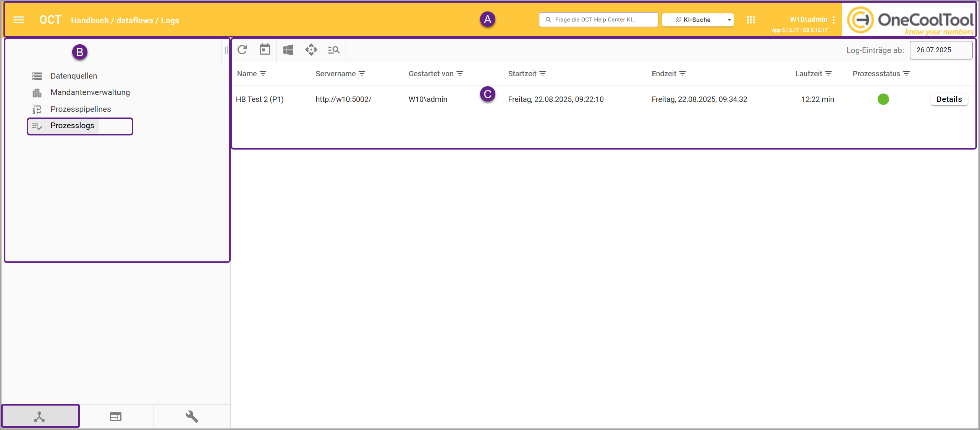This screenshot has height=430, width=980.
Task: Switch to the window layout bottom tab
Action: tap(116, 416)
